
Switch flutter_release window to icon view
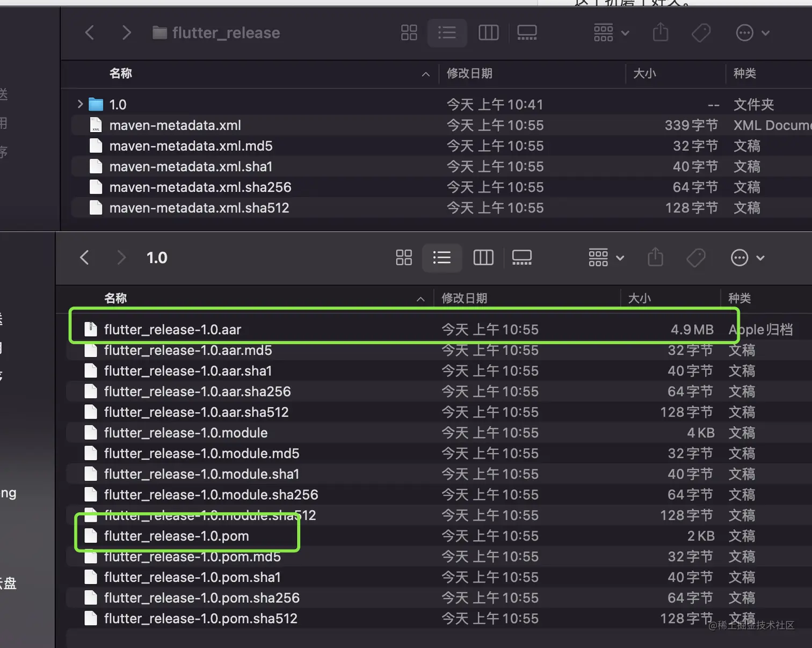(x=409, y=33)
